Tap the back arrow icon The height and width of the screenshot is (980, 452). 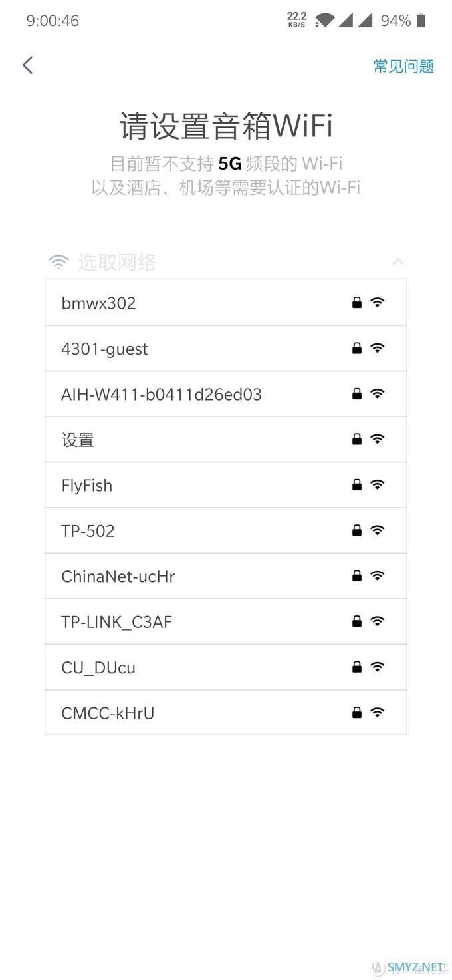click(x=27, y=65)
